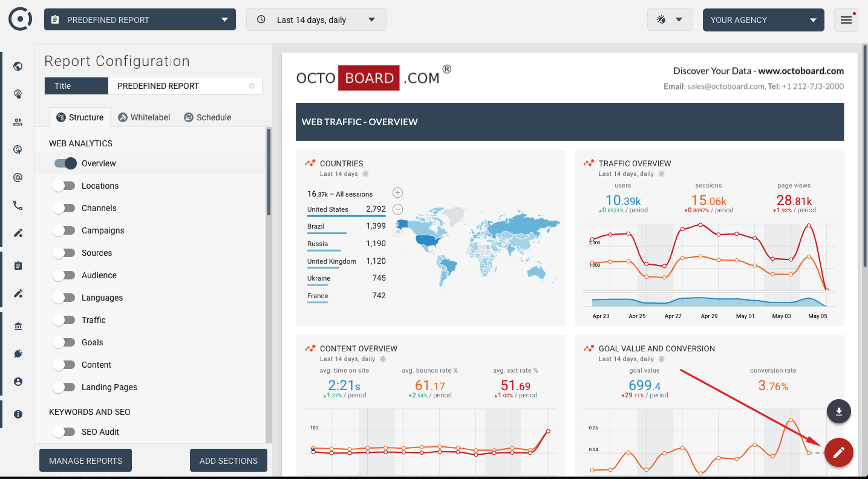This screenshot has height=479, width=868.
Task: Select the United Kingdom row in Countries
Action: [x=347, y=262]
